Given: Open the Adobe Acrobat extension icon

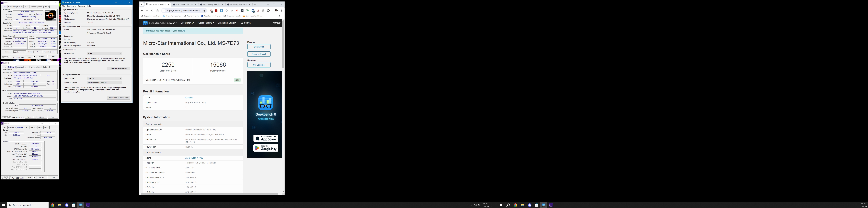Looking at the screenshot, I should coord(216,10).
